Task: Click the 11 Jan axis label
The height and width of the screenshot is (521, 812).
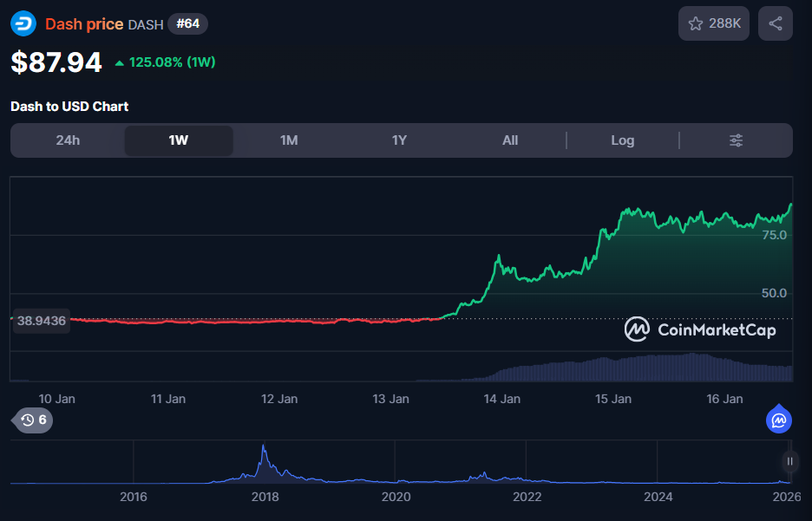Action: [x=168, y=399]
